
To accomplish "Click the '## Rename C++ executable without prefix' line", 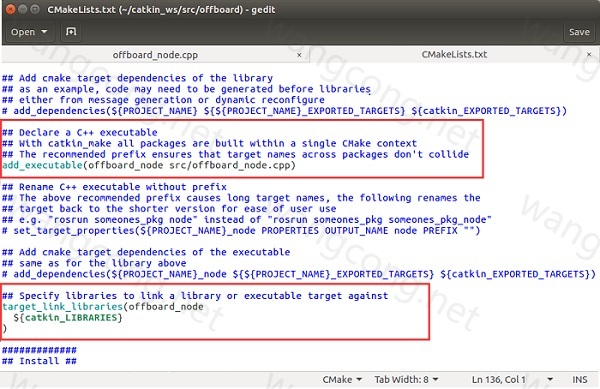I will [x=114, y=187].
